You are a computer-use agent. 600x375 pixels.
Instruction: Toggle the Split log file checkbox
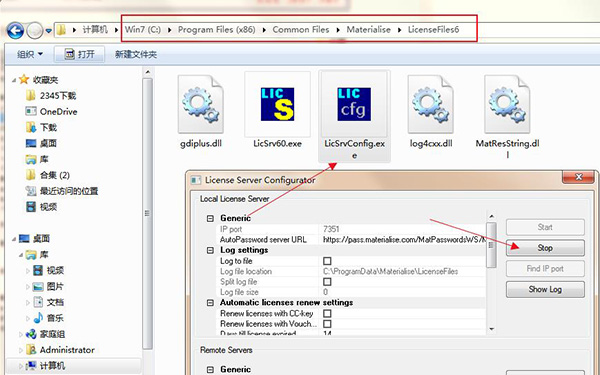pos(327,282)
